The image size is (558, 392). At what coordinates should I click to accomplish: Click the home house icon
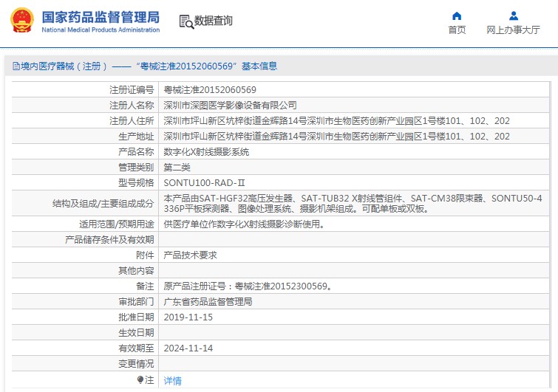tap(457, 16)
